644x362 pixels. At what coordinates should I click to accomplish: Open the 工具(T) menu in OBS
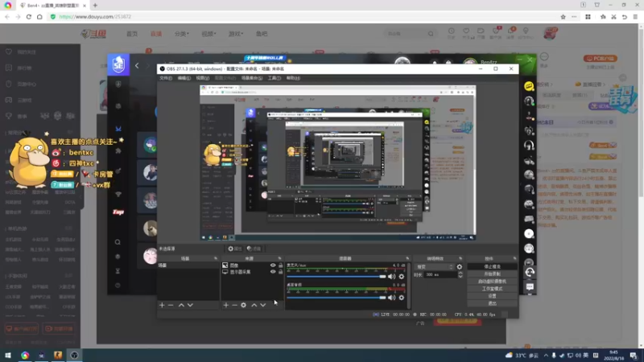click(x=274, y=78)
